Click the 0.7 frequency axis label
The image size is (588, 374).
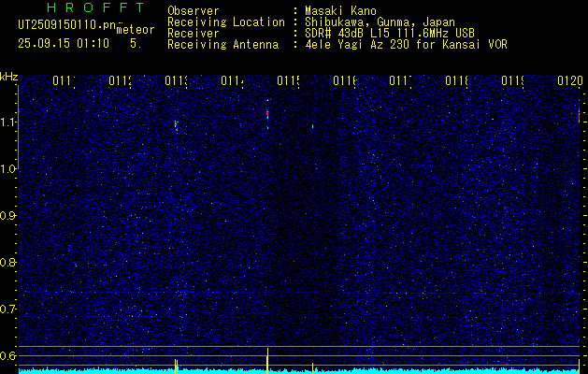pyautogui.click(x=8, y=309)
